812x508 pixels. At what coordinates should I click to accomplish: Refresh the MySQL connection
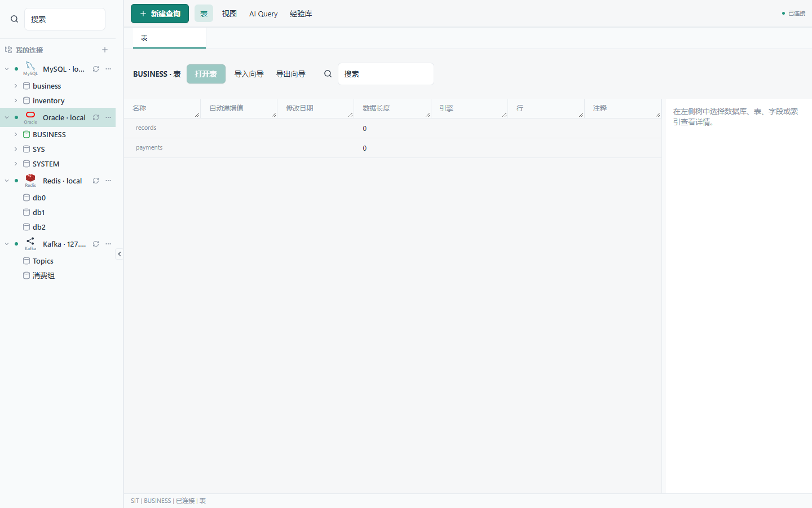[x=96, y=69]
